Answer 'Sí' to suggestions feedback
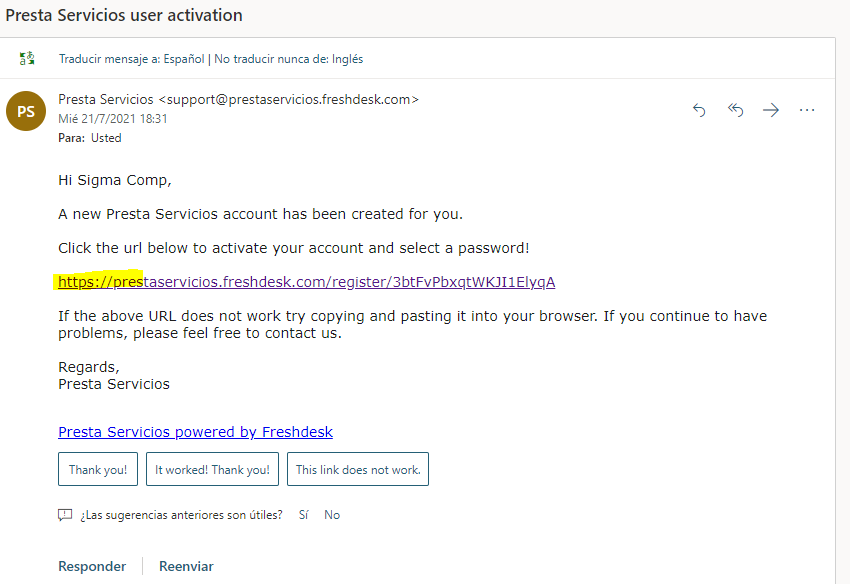The width and height of the screenshot is (850, 584). point(304,515)
